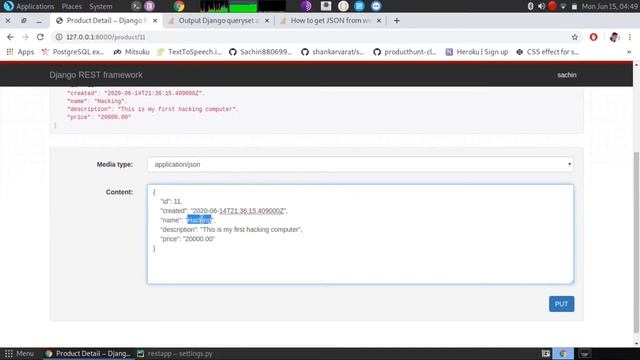Open the shankarvarat GitHub bookmark
Screen dimensions: 640x360
pyautogui.click(x=332, y=52)
